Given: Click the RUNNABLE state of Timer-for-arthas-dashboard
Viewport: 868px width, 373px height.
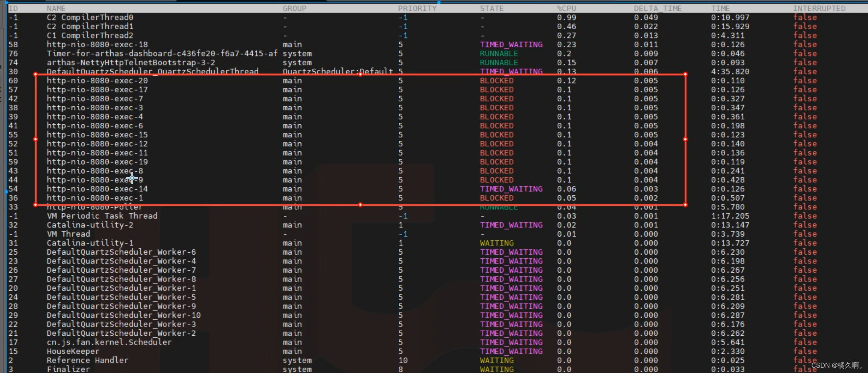Looking at the screenshot, I should [x=499, y=54].
